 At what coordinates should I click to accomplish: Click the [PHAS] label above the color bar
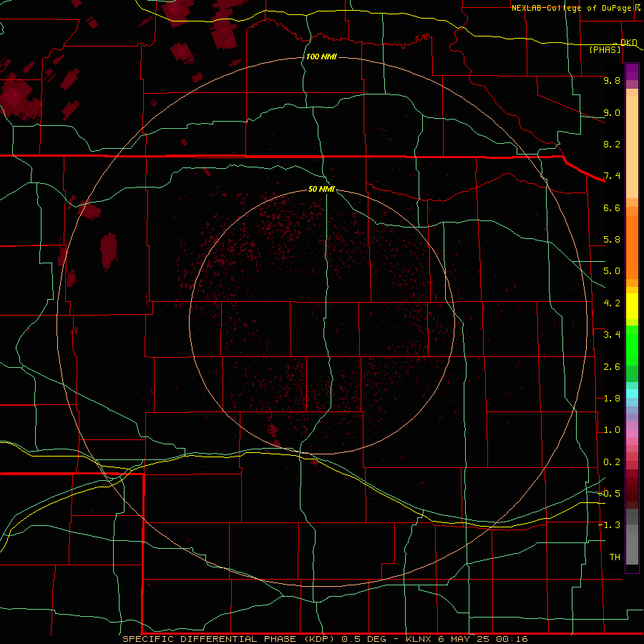[x=605, y=50]
